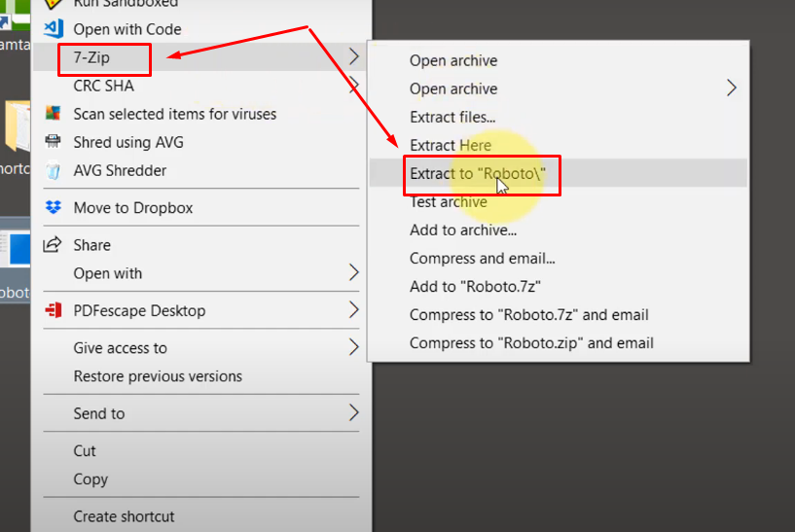This screenshot has width=795, height=532.
Task: Select Compress and email...
Action: click(x=483, y=259)
